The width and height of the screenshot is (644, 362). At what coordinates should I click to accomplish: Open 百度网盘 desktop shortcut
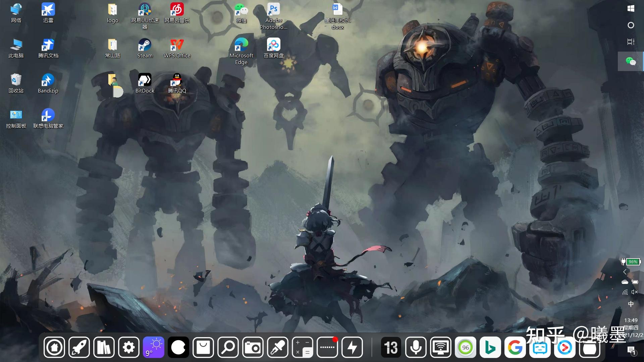(273, 48)
